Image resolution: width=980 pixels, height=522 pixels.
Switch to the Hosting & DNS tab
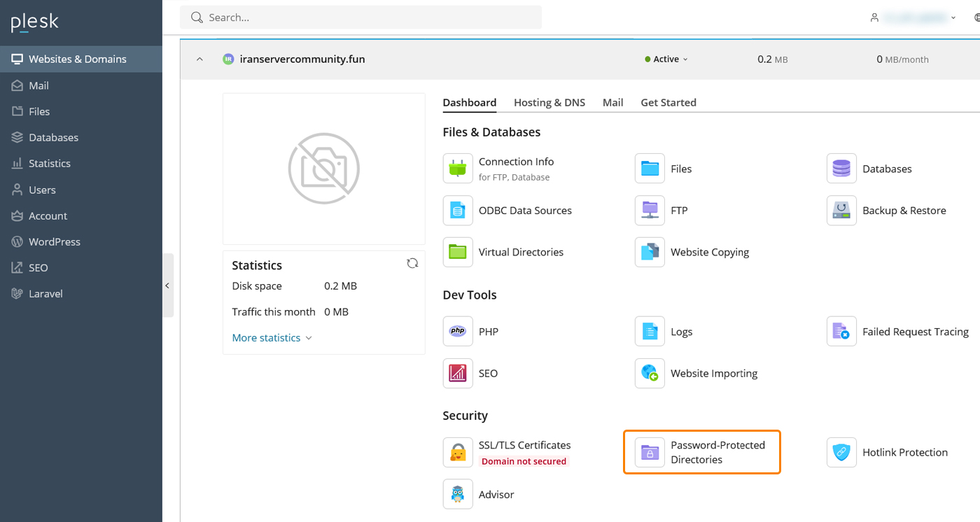549,103
